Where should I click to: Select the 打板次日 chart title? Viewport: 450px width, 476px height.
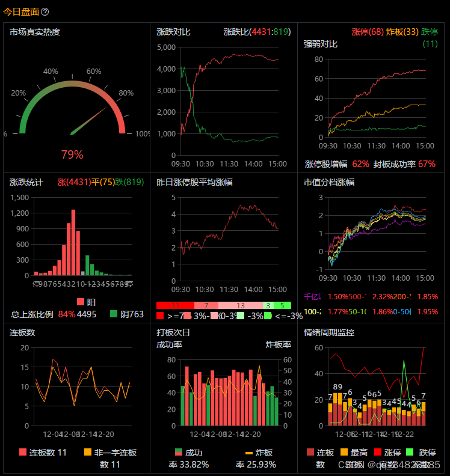click(173, 332)
